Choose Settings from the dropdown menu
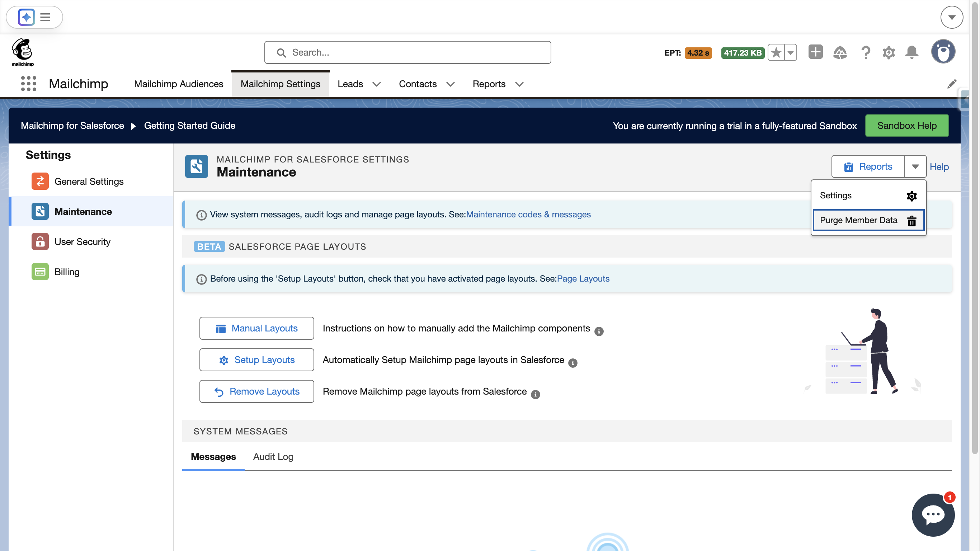Viewport: 980px width, 551px height. (x=868, y=196)
